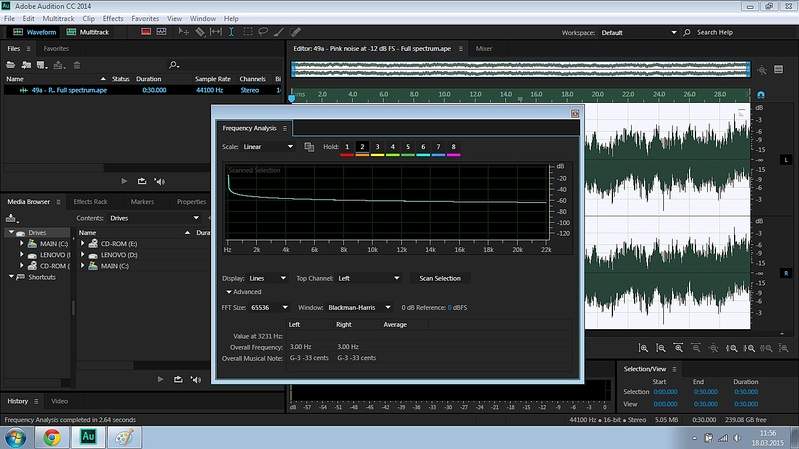This screenshot has width=799, height=449.
Task: Zoom in at in point
Action: point(731,348)
